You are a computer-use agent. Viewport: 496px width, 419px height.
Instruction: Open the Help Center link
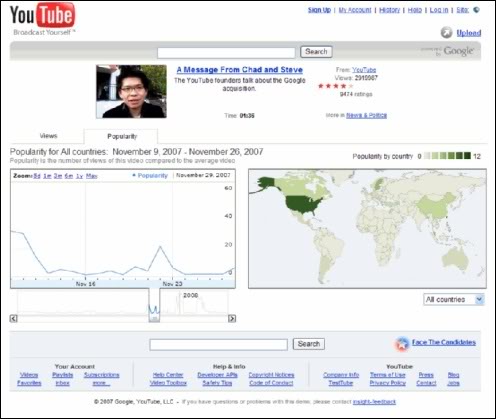click(168, 375)
